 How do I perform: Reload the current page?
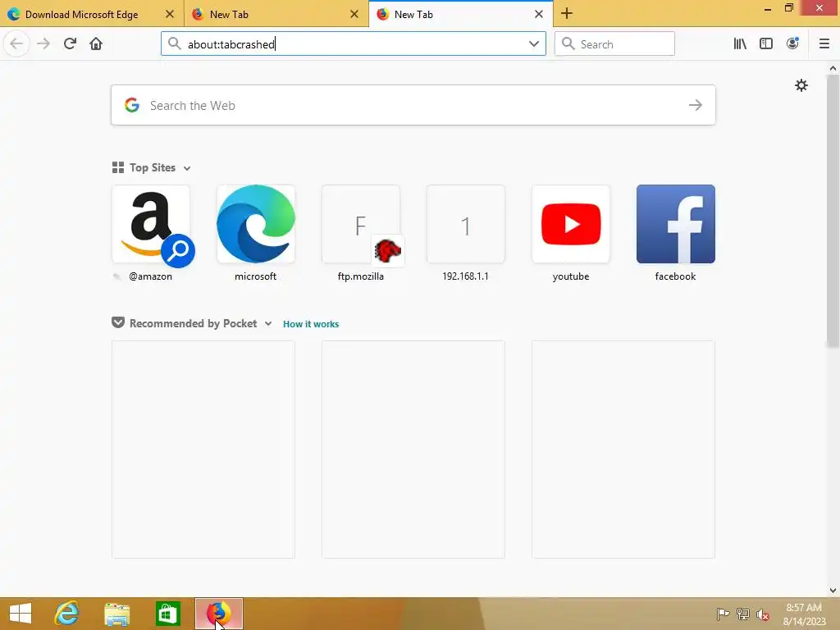(70, 43)
